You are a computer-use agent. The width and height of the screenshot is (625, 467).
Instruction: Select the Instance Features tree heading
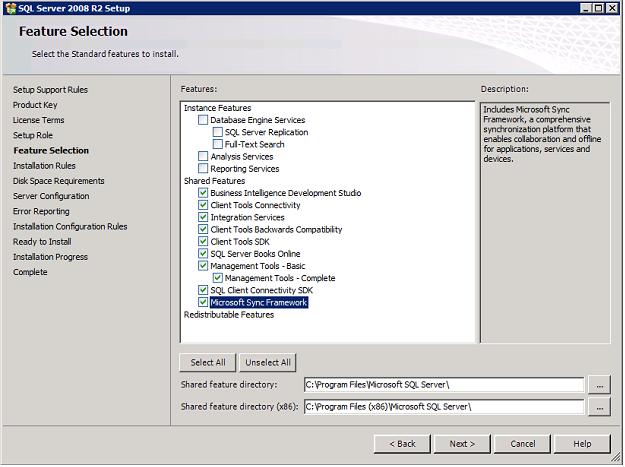pyautogui.click(x=217, y=108)
